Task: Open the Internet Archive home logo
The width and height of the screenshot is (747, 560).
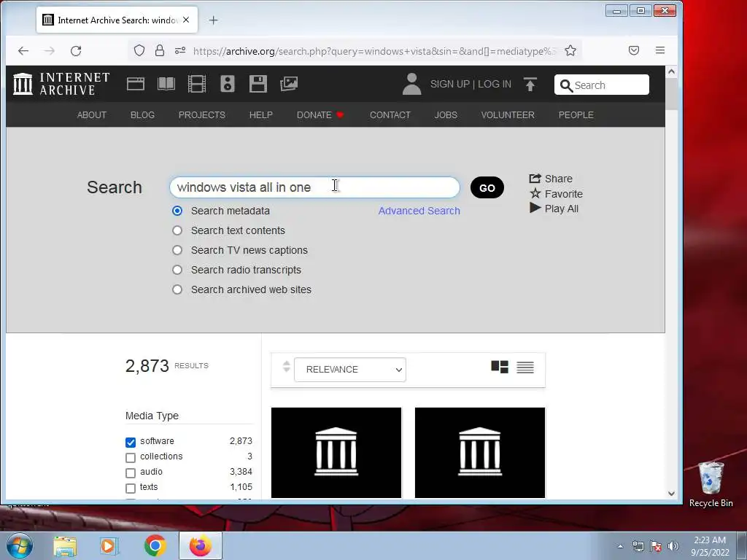Action: point(61,84)
